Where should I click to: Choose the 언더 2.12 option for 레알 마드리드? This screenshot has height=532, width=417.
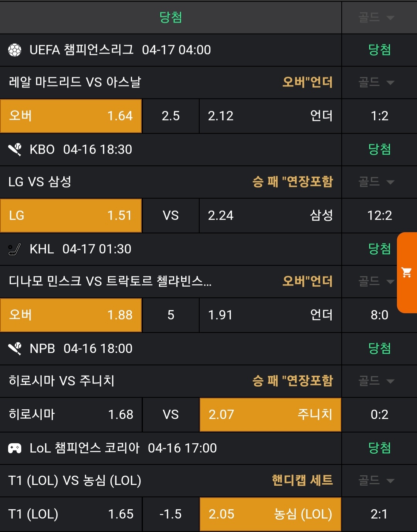point(270,116)
